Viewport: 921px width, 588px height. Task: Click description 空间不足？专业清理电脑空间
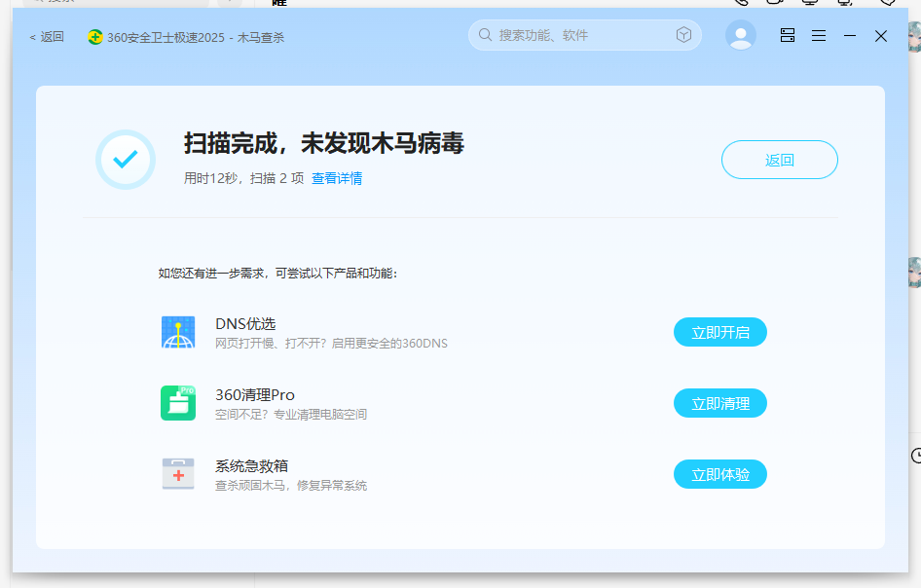(291, 414)
